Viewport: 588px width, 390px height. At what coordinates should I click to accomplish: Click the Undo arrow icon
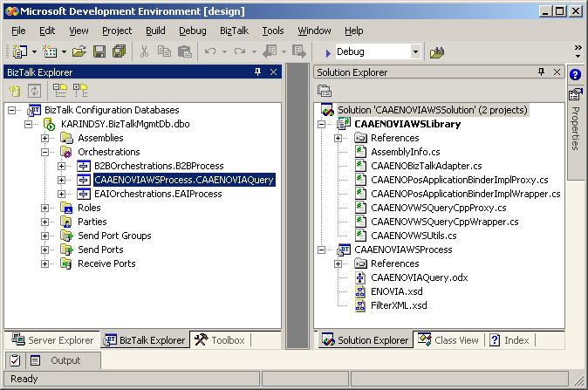tap(210, 51)
